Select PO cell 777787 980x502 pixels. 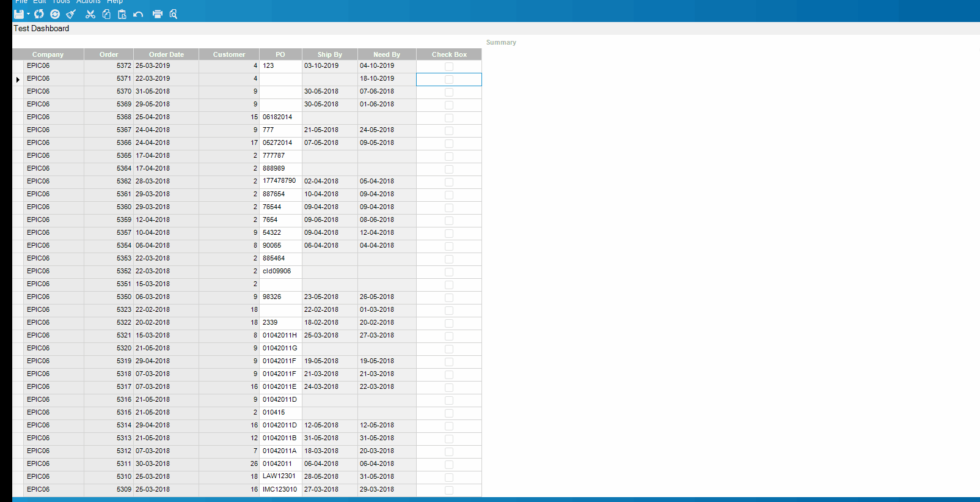click(280, 156)
